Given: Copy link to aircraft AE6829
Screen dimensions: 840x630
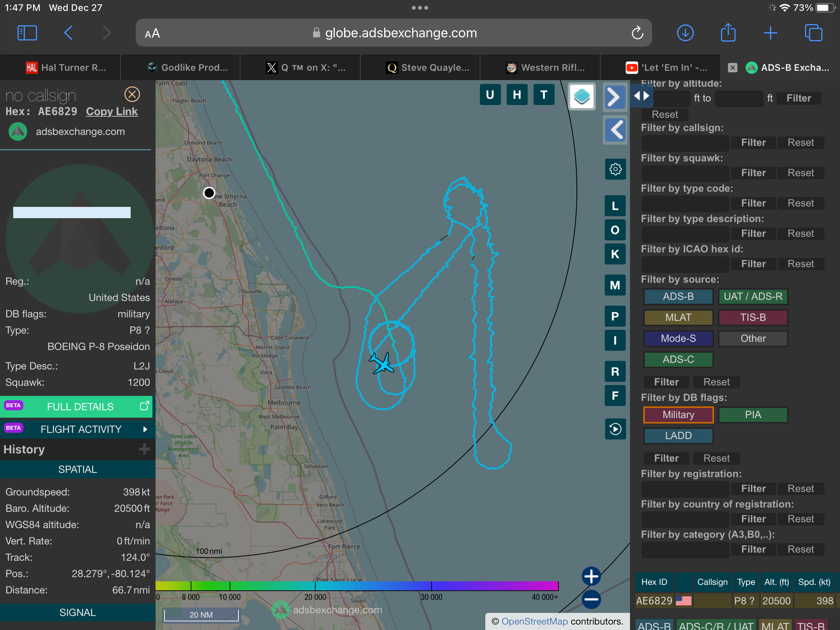Looking at the screenshot, I should [112, 112].
